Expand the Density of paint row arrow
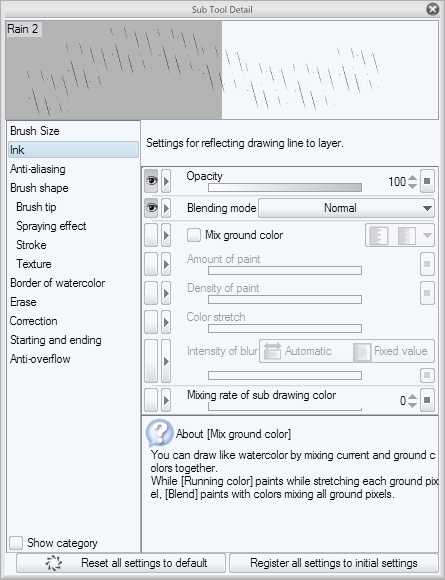Screen dimensions: 445x580 click(166, 293)
